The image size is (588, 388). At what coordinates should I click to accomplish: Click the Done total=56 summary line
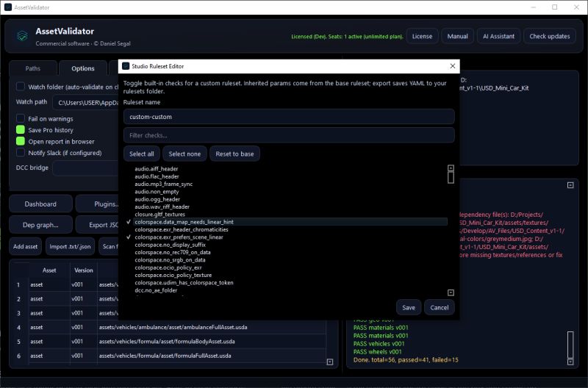point(406,360)
